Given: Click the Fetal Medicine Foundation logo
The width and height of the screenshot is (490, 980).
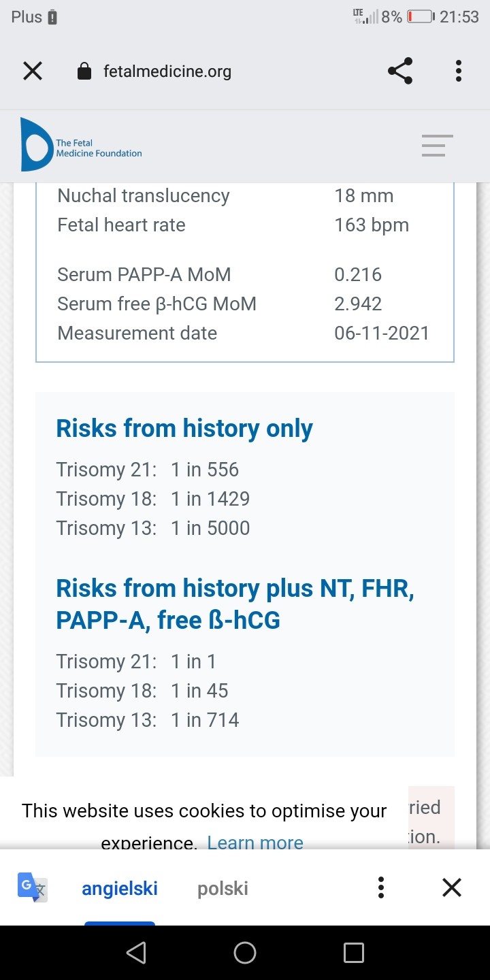Looking at the screenshot, I should [x=82, y=146].
